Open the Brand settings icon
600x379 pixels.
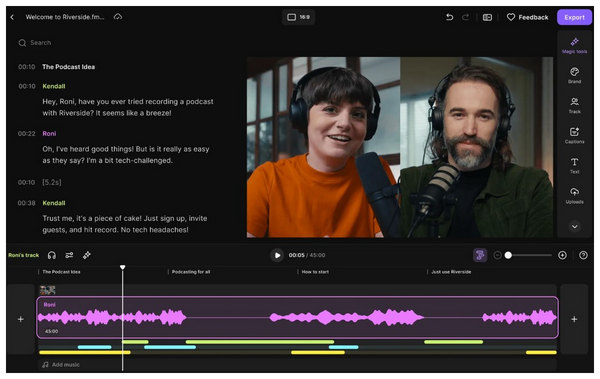point(574,75)
